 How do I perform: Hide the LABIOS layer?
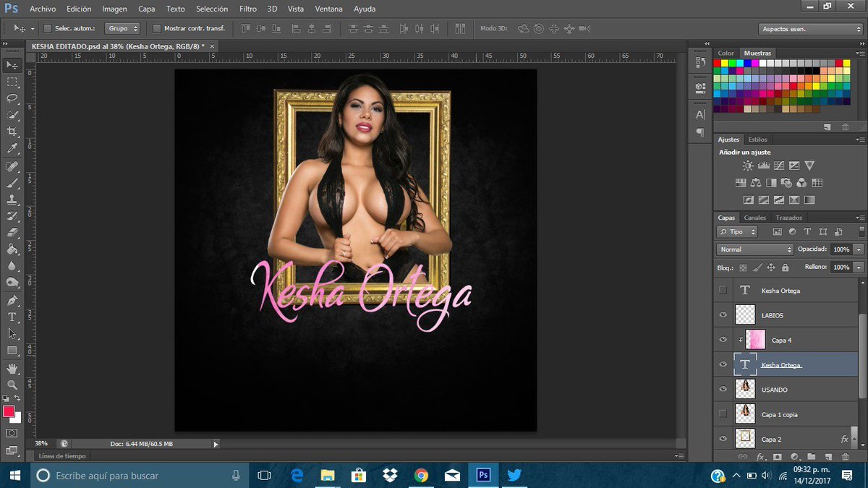pos(723,315)
